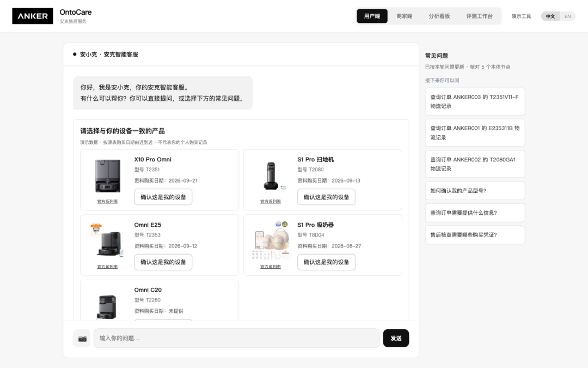Open S1 Pro 扫地机 product image
This screenshot has height=368, width=588.
[x=271, y=176]
